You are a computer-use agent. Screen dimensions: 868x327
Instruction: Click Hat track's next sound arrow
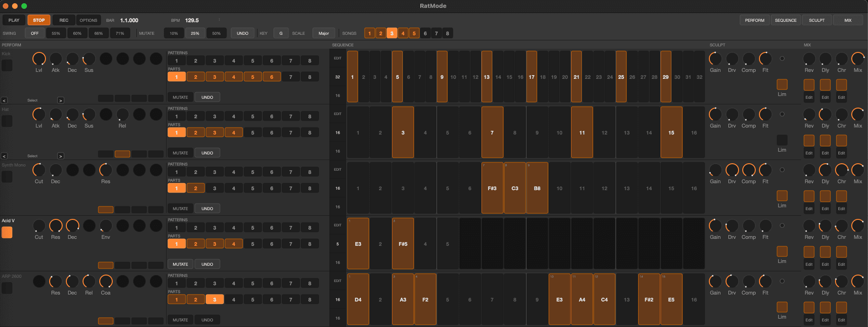coord(60,156)
